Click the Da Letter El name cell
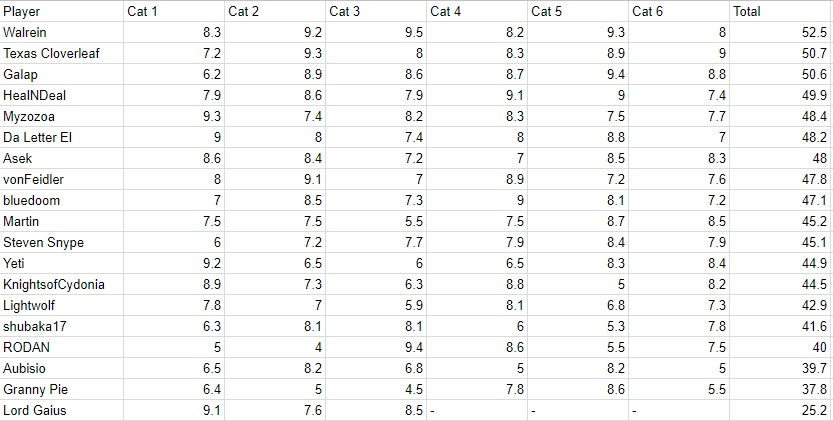 [62, 138]
